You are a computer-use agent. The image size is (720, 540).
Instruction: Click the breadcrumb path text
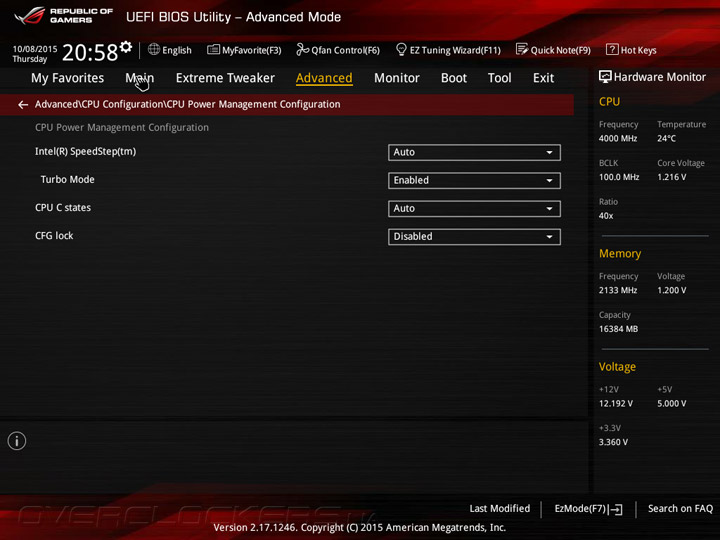pyautogui.click(x=187, y=105)
